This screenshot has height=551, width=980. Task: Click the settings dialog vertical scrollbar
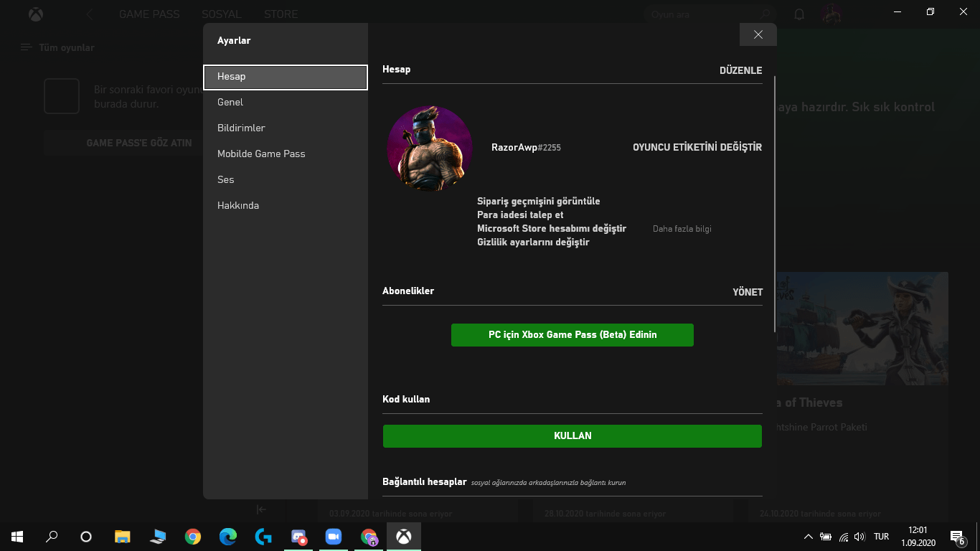pyautogui.click(x=775, y=204)
